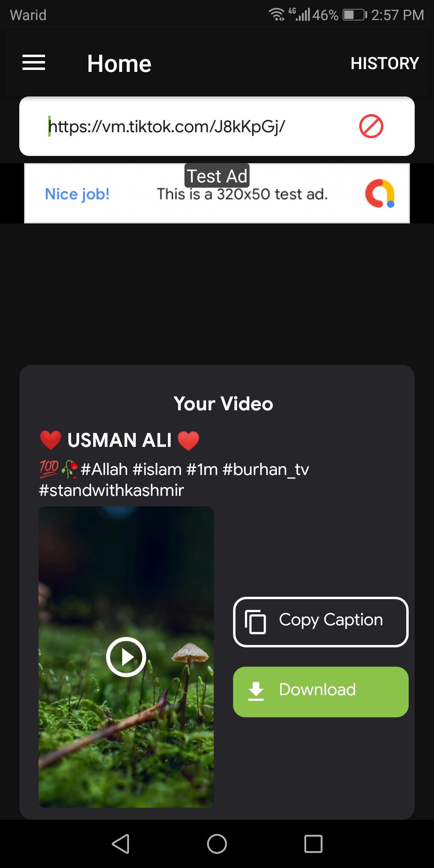Click the Copy Caption button
Screen dimensions: 434x868
321,622
